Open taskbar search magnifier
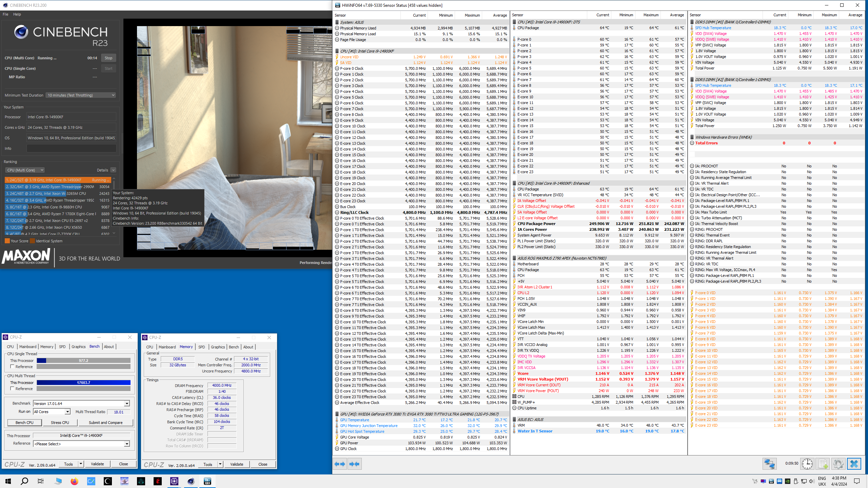The width and height of the screenshot is (868, 488). tap(24, 481)
